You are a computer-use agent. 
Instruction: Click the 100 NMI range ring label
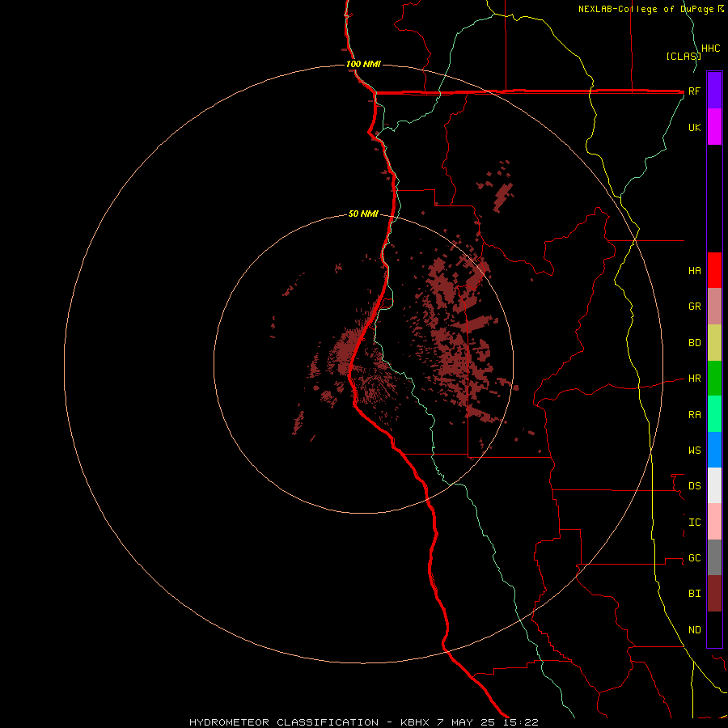363,64
